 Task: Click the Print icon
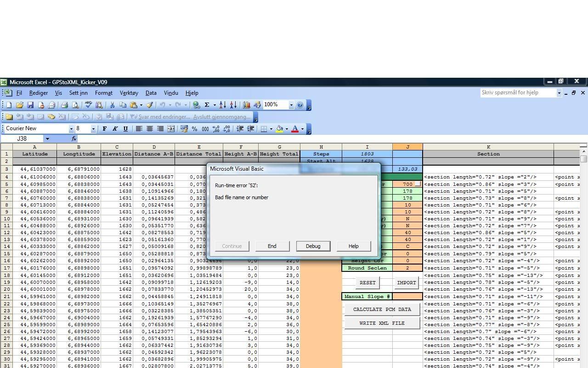click(x=64, y=105)
